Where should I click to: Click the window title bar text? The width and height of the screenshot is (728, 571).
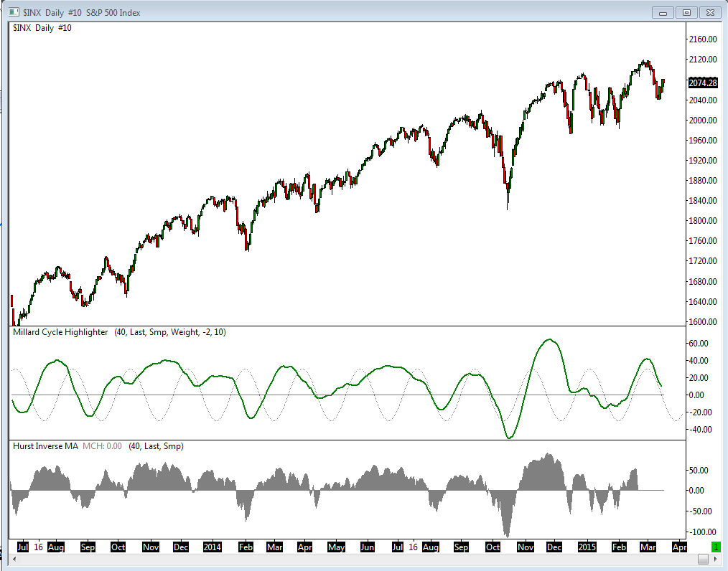(81, 12)
